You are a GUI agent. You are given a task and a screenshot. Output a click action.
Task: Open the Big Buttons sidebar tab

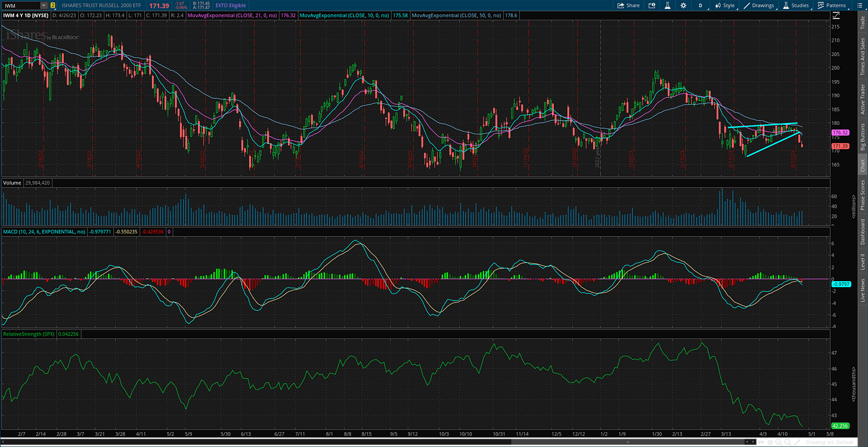pos(863,137)
